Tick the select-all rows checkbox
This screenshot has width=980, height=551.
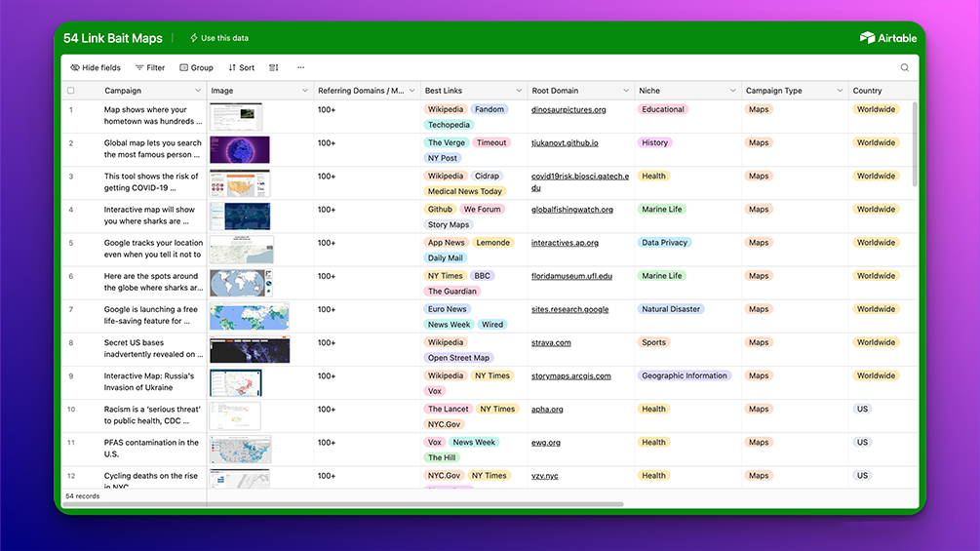(x=70, y=91)
